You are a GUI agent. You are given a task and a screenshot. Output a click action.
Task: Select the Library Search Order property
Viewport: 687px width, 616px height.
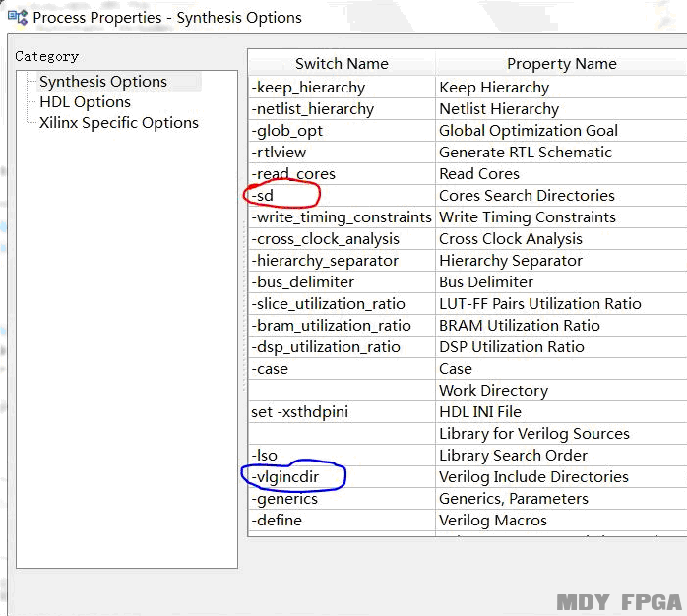[513, 456]
